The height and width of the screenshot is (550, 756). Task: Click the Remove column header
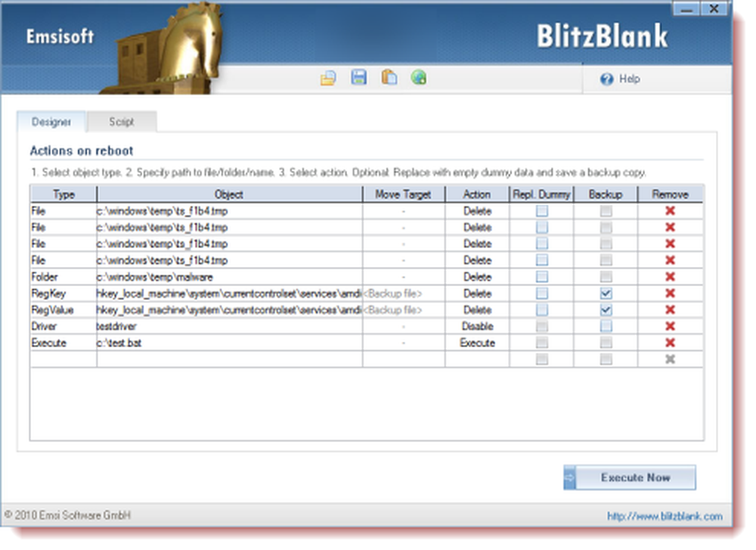pyautogui.click(x=670, y=194)
